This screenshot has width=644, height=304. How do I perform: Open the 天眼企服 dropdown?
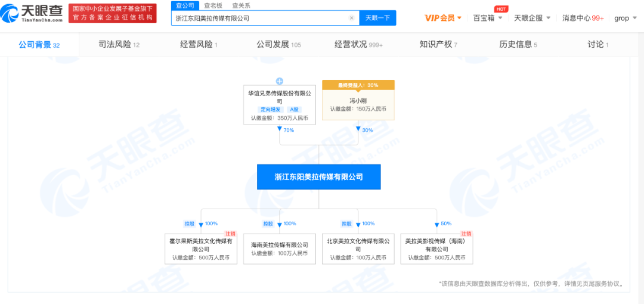coord(532,18)
